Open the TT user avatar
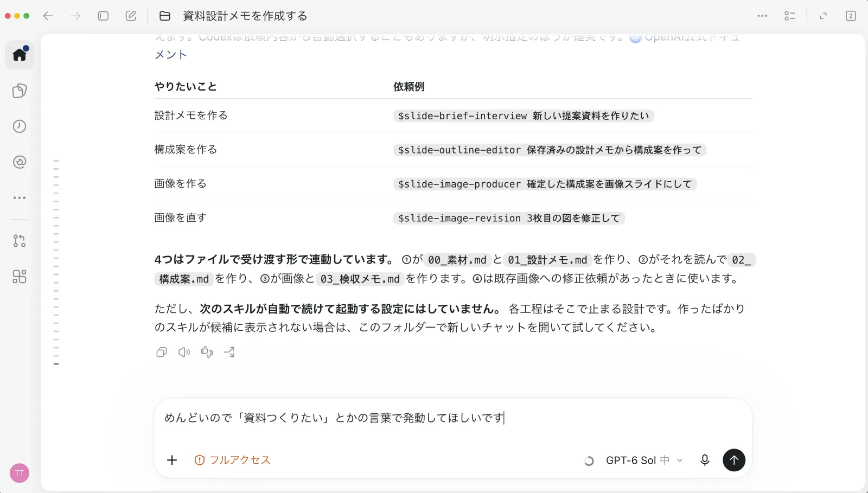 click(20, 473)
